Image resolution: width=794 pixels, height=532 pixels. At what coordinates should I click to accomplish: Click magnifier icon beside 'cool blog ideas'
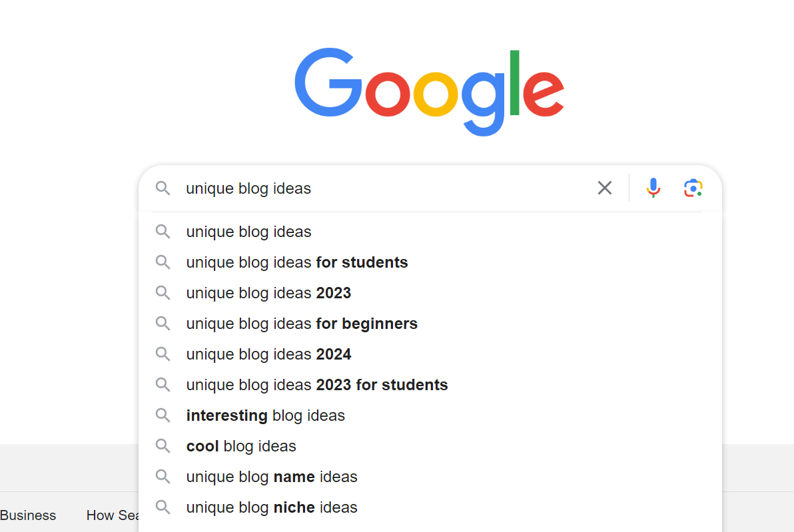pyautogui.click(x=163, y=446)
